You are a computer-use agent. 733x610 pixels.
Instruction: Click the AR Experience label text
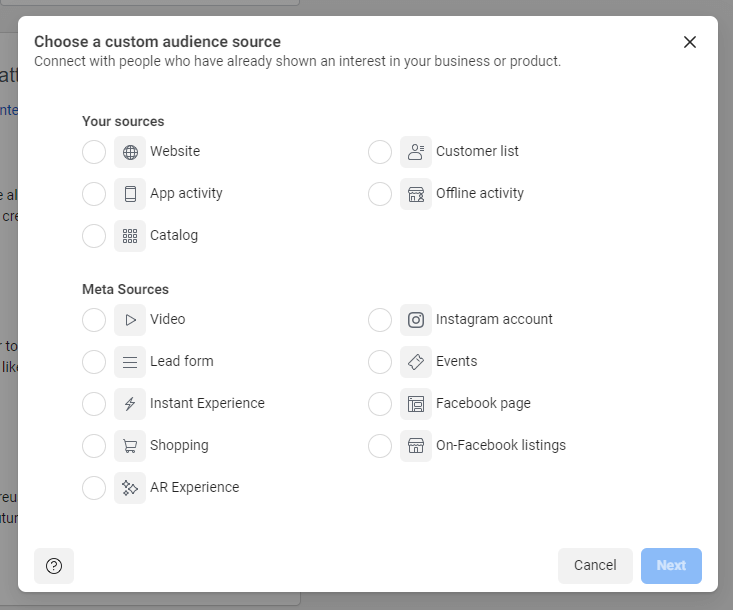click(x=194, y=488)
